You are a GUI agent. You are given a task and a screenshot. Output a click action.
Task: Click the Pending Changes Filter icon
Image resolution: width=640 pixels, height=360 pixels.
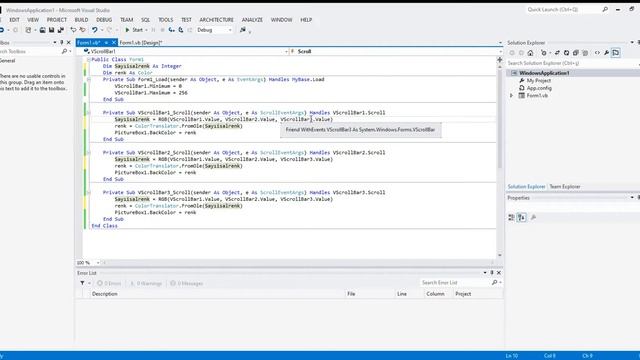tap(543, 53)
